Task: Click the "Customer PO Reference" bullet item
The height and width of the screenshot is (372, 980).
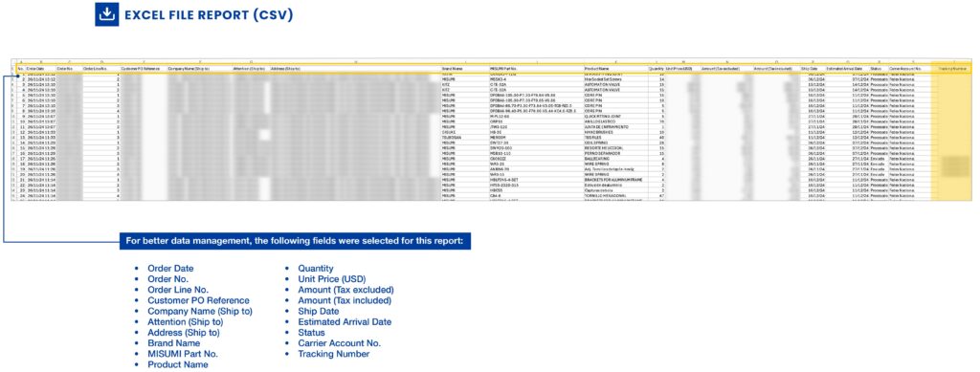Action: 198,300
